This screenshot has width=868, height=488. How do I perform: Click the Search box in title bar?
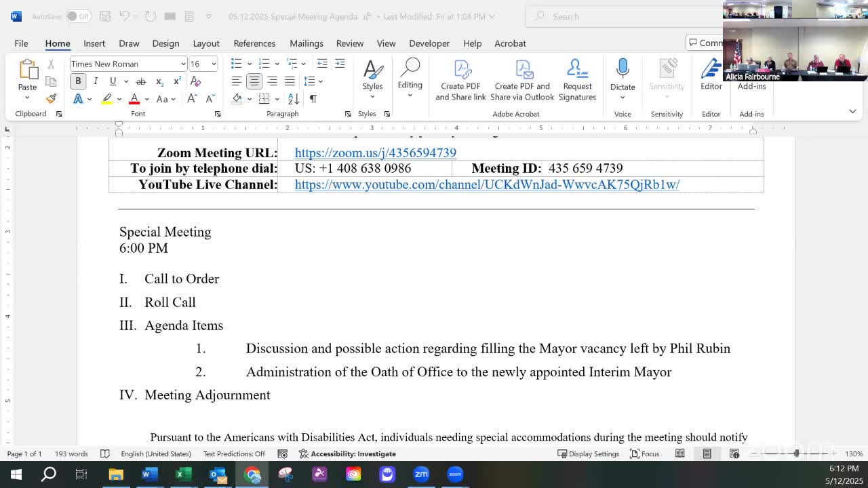point(624,16)
